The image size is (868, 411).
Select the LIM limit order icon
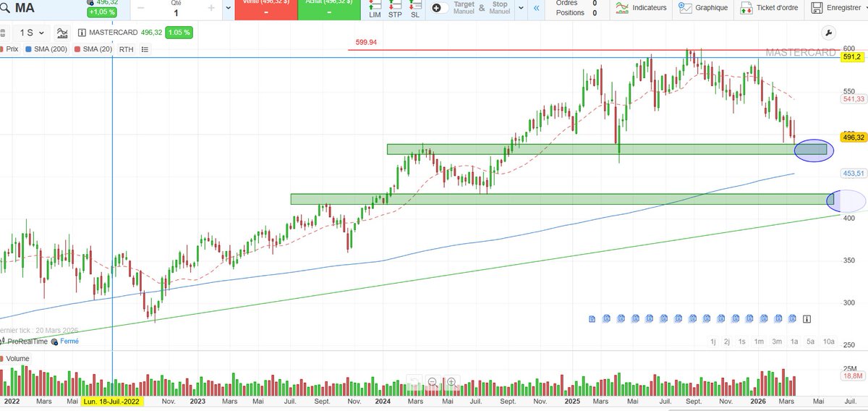pyautogui.click(x=375, y=9)
